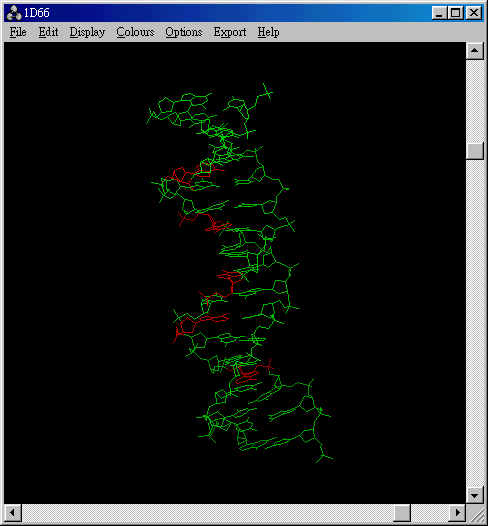Minimize the 1D66 window

click(x=439, y=13)
